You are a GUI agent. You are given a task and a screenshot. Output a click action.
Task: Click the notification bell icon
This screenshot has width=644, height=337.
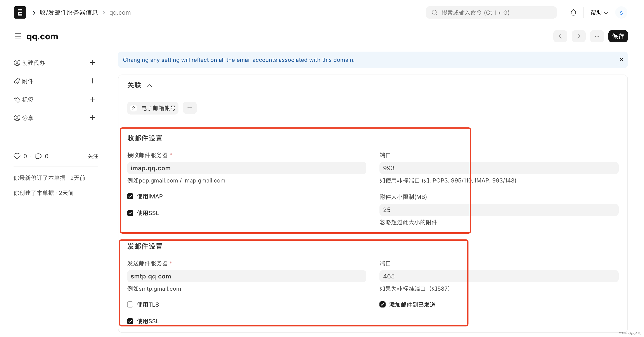pos(573,13)
